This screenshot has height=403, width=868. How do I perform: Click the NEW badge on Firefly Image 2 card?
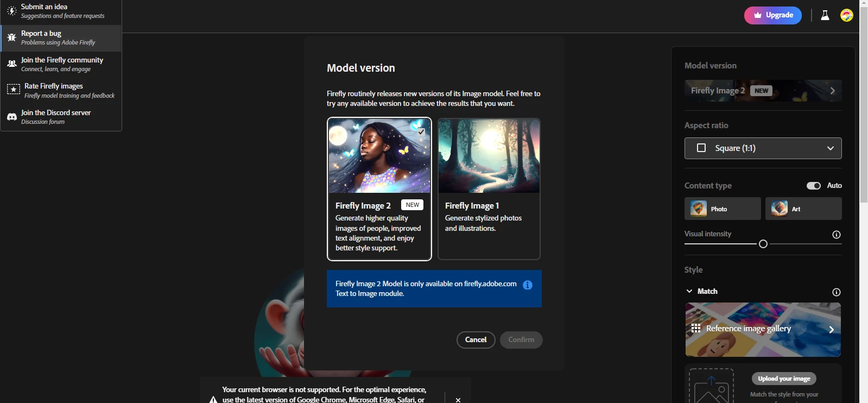[x=413, y=205]
